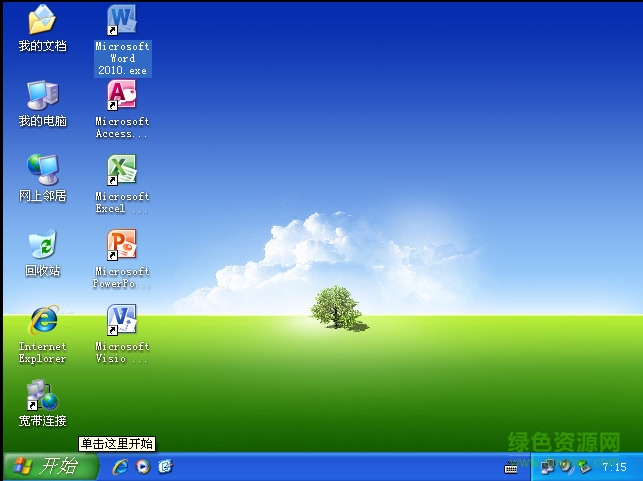Click the Microsoft Visio desktop icon
This screenshot has width=643, height=481.
coord(122,321)
